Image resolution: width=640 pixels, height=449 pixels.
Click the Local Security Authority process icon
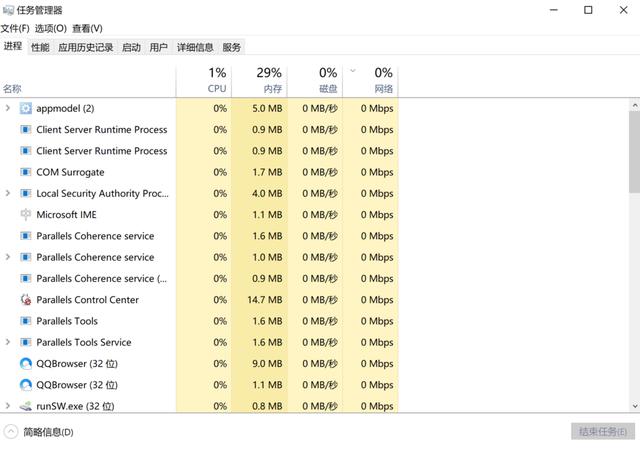click(x=25, y=193)
